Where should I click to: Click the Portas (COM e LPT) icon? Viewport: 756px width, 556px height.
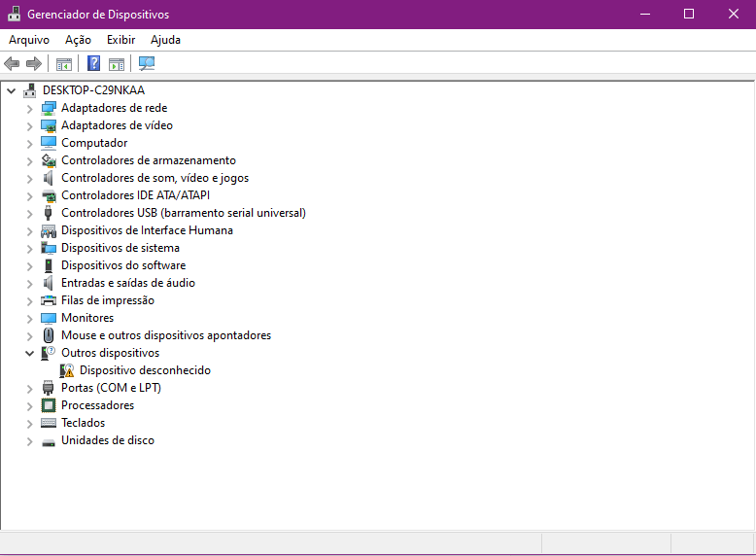tap(49, 388)
